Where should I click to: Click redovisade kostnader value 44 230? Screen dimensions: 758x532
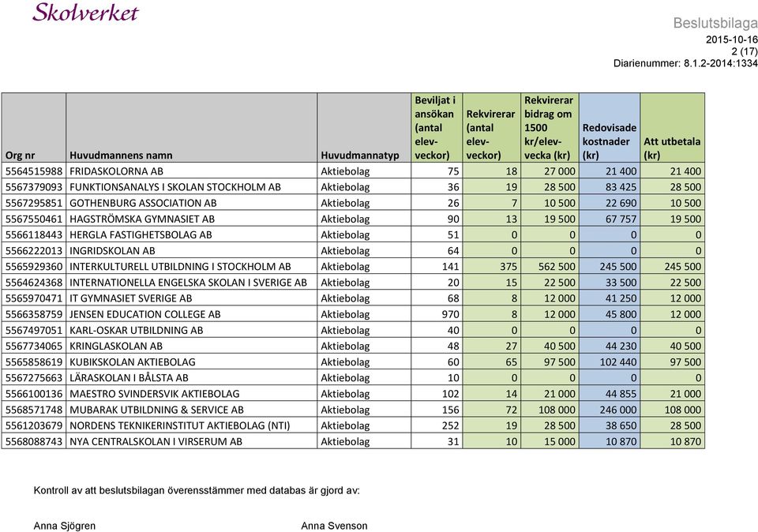pos(621,346)
